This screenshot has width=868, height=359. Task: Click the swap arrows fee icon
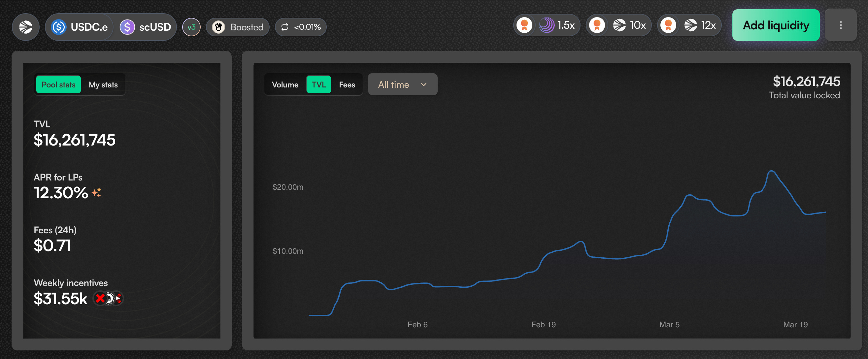pyautogui.click(x=285, y=27)
